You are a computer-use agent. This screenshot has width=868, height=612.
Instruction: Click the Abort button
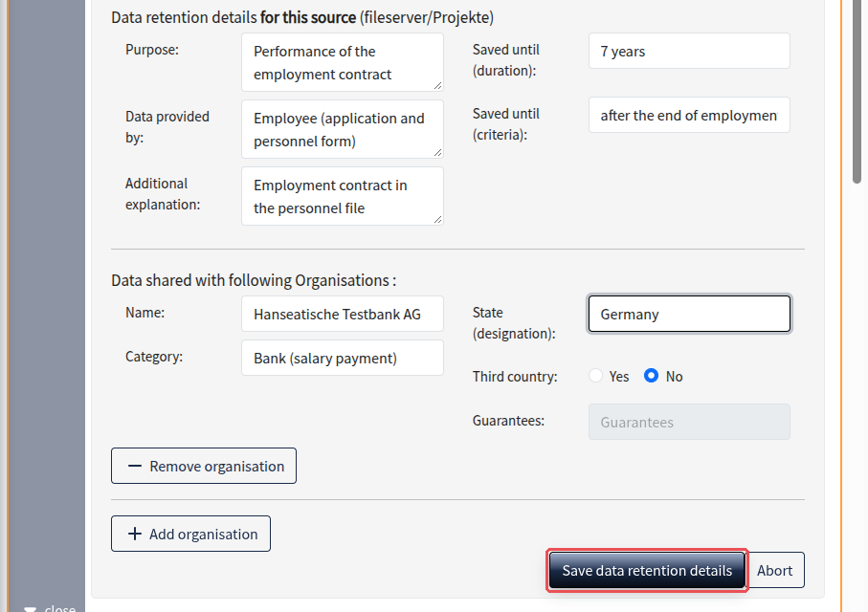pos(775,570)
